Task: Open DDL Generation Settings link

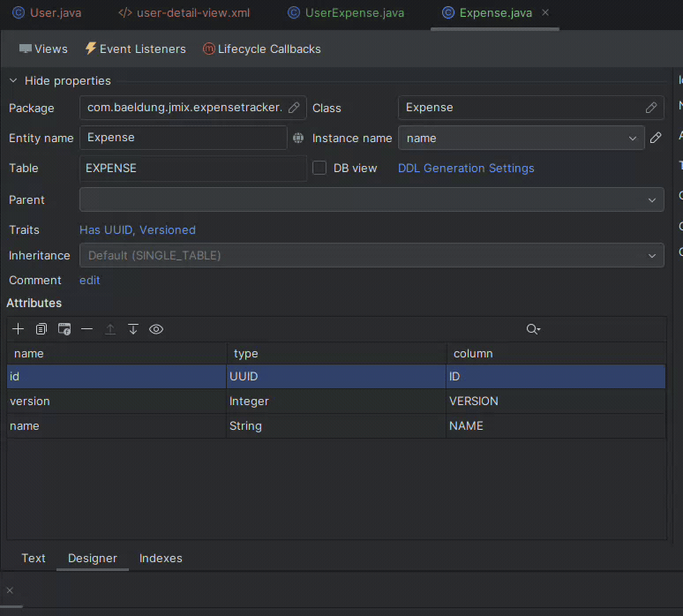Action: [x=466, y=168]
